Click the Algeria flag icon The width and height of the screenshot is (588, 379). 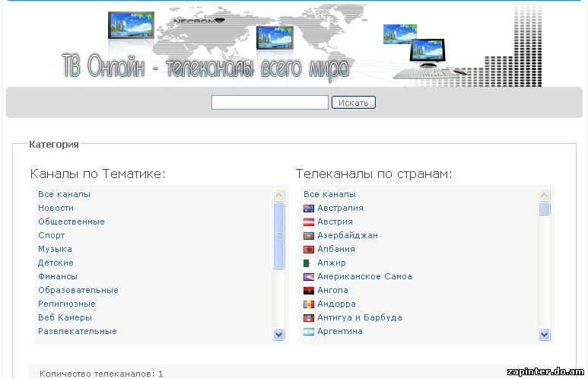click(x=309, y=263)
